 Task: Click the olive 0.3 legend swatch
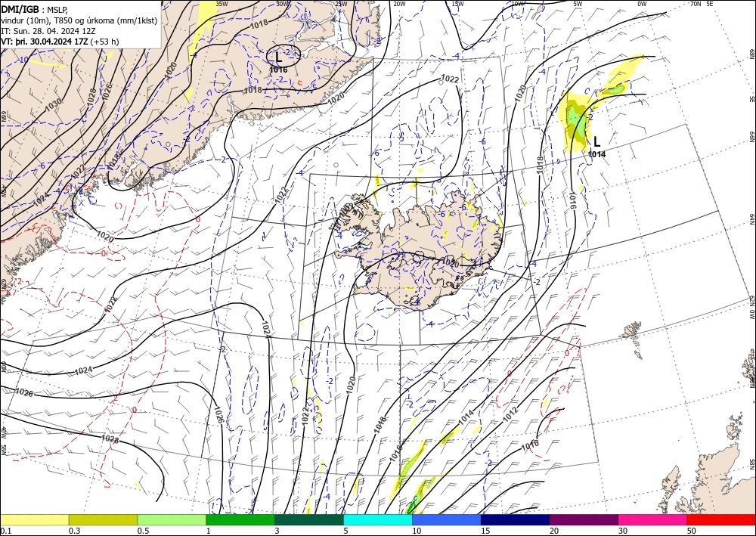click(x=103, y=519)
